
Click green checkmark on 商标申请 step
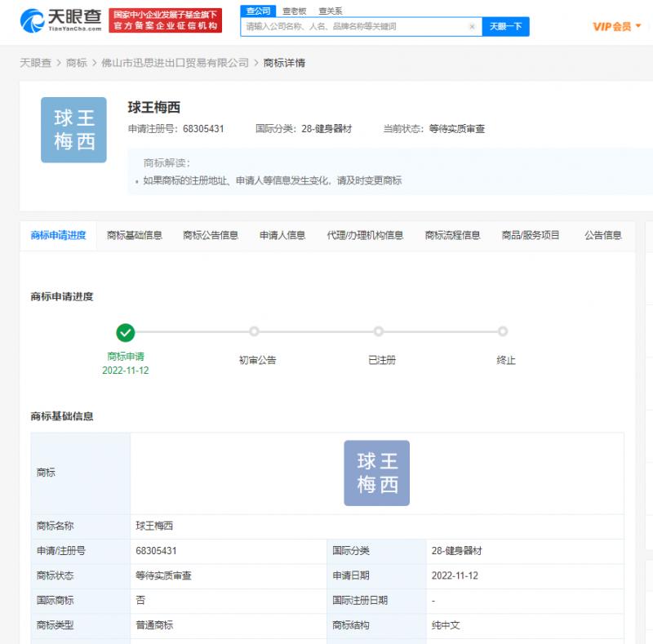click(126, 332)
